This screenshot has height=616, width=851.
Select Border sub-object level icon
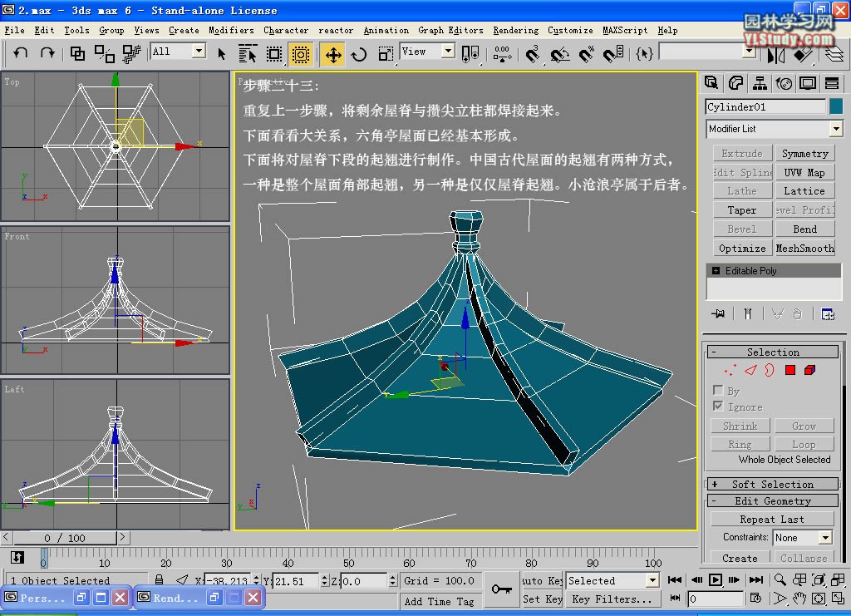click(770, 370)
